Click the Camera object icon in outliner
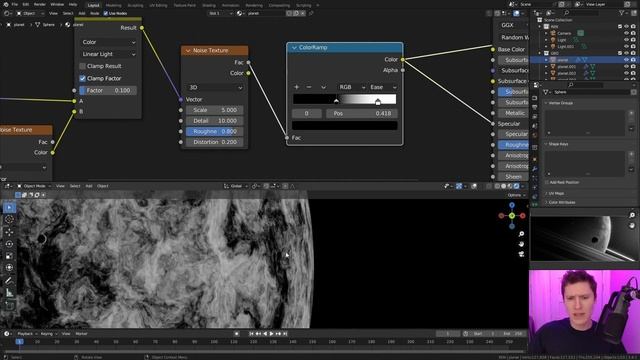The image size is (640, 360). (553, 33)
